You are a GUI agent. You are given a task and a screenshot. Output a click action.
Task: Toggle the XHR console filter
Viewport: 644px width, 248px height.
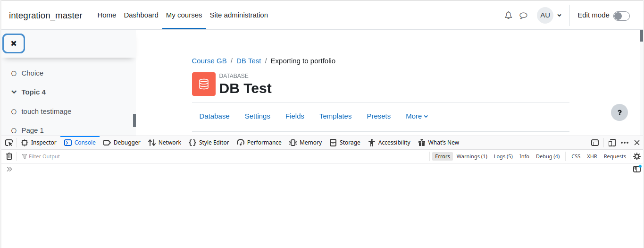[592, 156]
